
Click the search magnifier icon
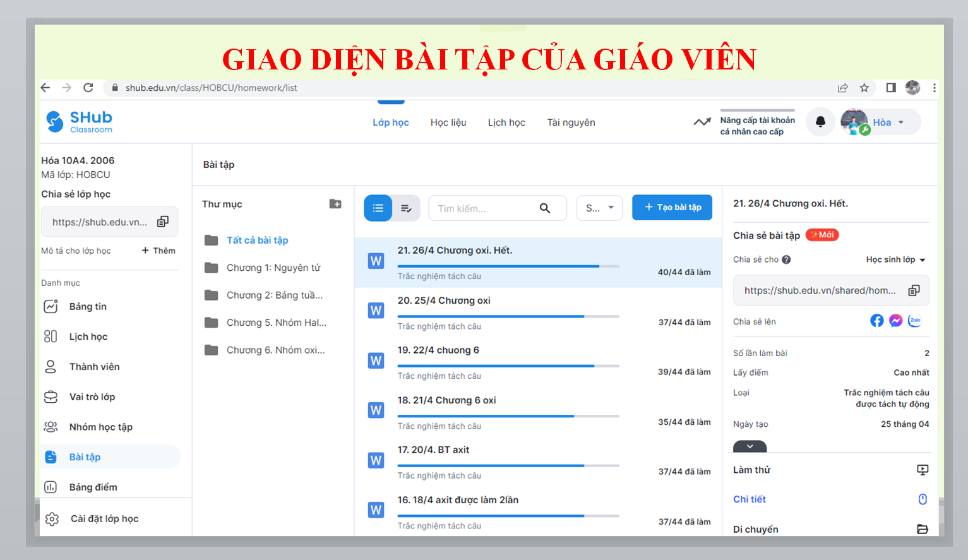pyautogui.click(x=545, y=208)
